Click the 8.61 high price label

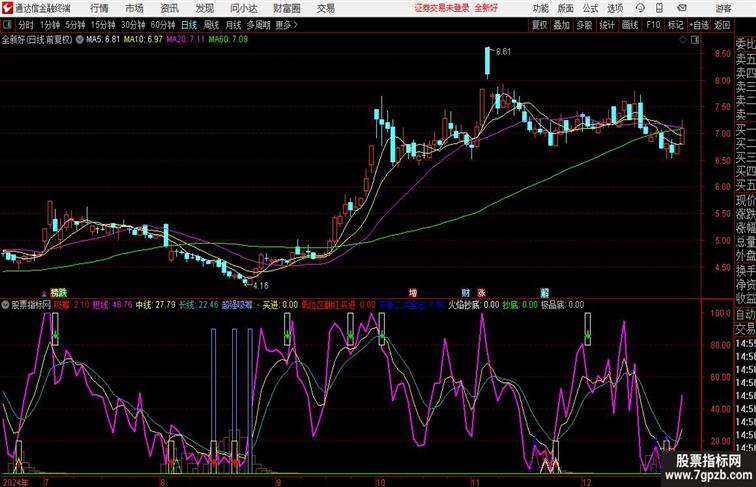(503, 52)
